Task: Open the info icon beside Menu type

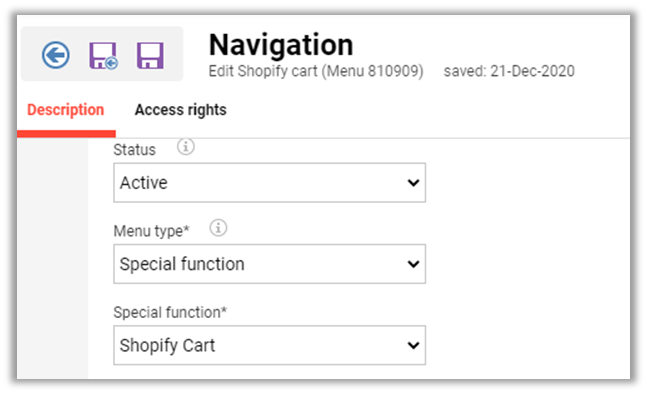Action: click(218, 228)
